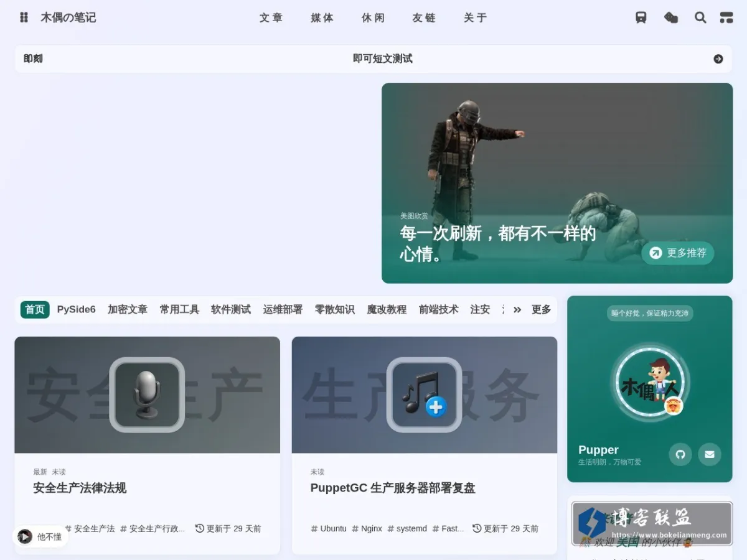747x560 pixels.
Task: Select the PySide6 category tab
Action: point(77,309)
